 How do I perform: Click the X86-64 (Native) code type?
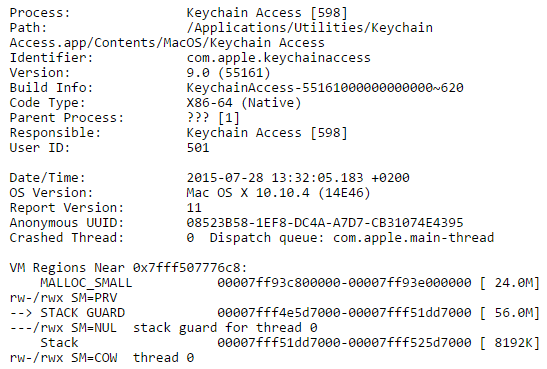tap(243, 103)
